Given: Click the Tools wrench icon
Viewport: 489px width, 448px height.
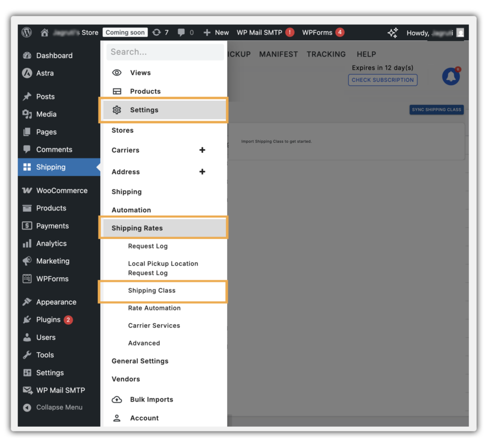Looking at the screenshot, I should pyautogui.click(x=27, y=354).
